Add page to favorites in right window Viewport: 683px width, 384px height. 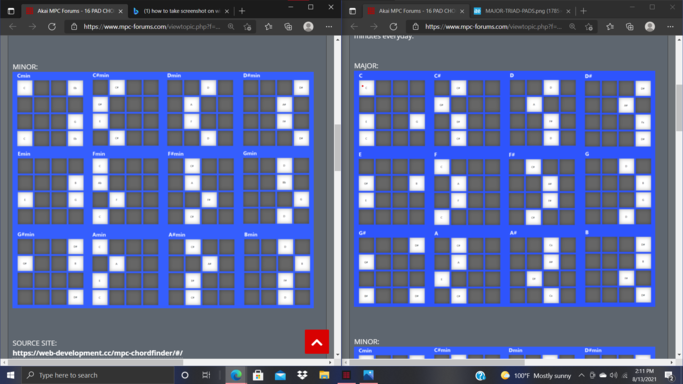589,27
